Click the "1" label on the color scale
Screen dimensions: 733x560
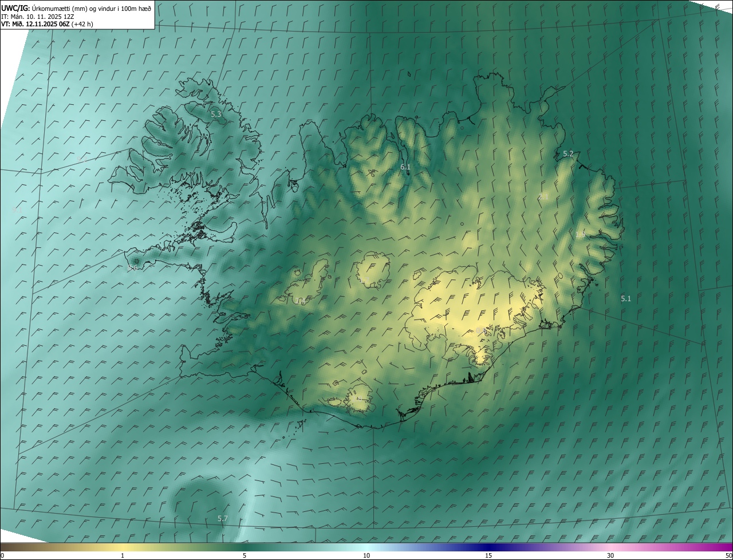(123, 556)
